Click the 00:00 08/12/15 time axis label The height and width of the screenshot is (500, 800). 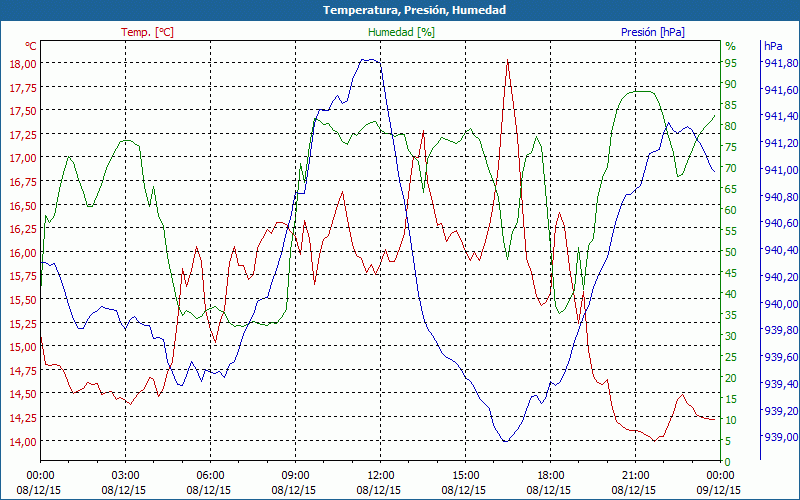click(39, 483)
